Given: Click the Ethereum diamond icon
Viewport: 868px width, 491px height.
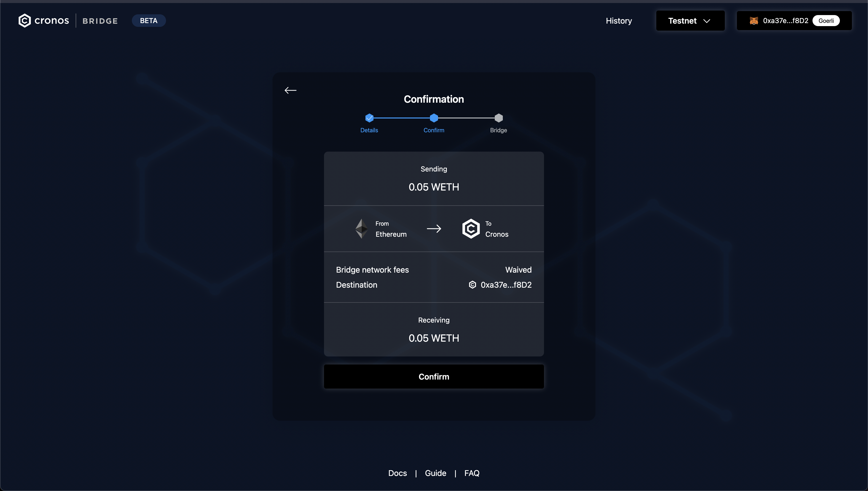Looking at the screenshot, I should pos(361,229).
